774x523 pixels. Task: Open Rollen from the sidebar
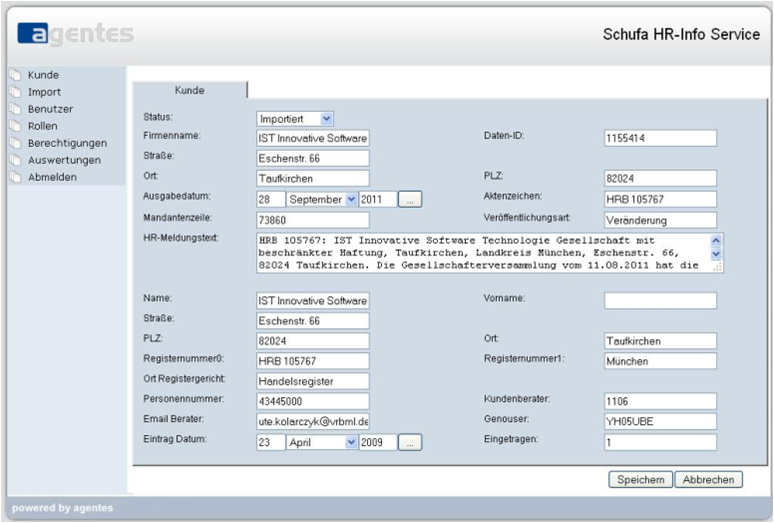pyautogui.click(x=42, y=126)
